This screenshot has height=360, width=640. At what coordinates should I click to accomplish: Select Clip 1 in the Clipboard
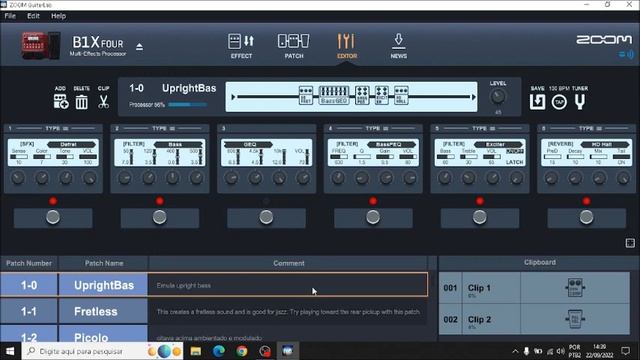tap(534, 288)
